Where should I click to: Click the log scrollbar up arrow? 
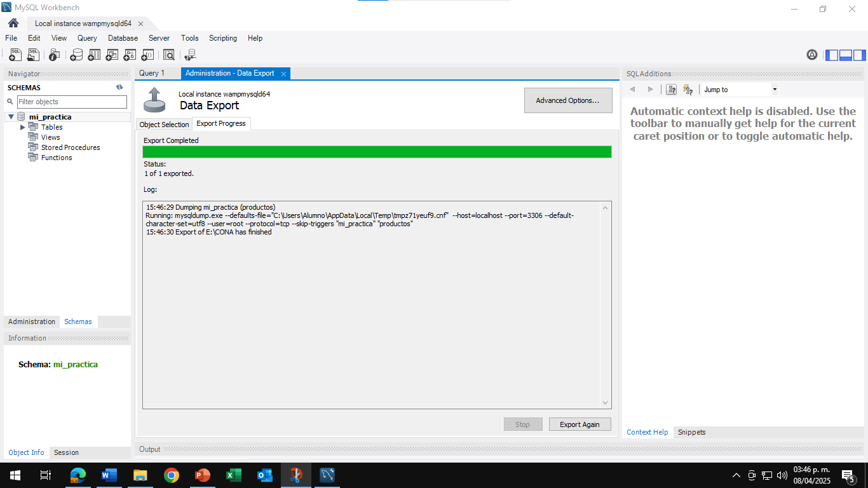[605, 207]
